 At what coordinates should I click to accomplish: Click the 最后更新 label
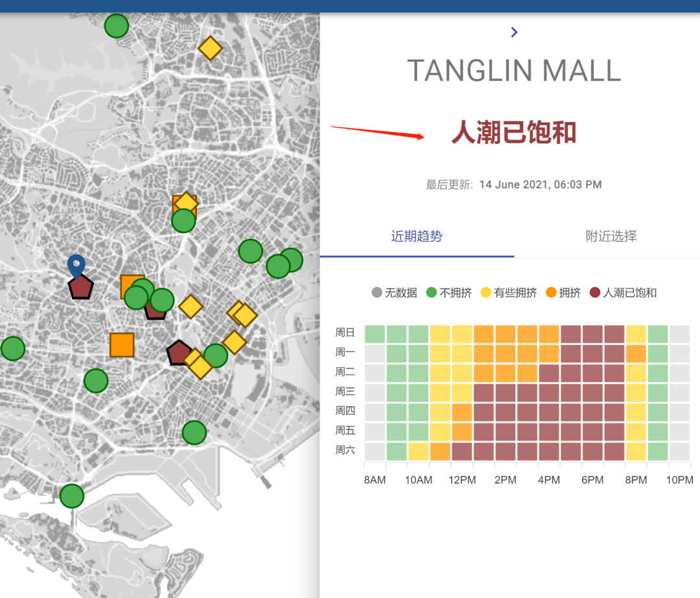(449, 184)
